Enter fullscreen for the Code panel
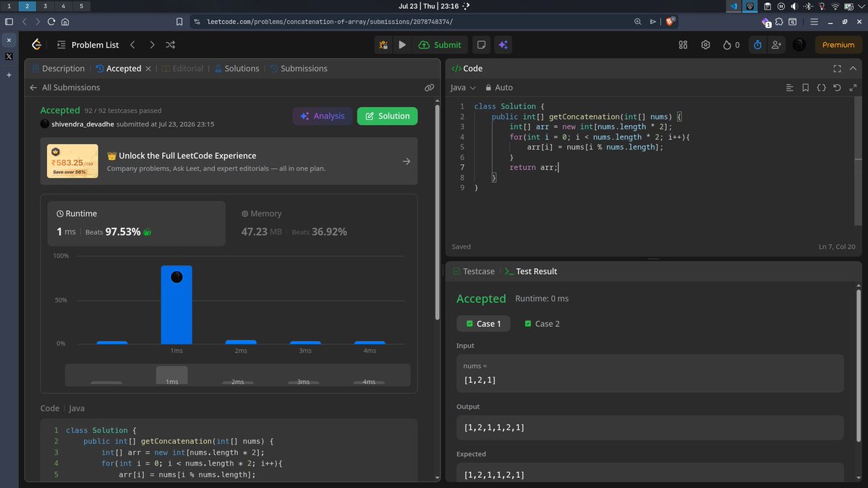Screen dimensions: 868x488 pos(837,69)
